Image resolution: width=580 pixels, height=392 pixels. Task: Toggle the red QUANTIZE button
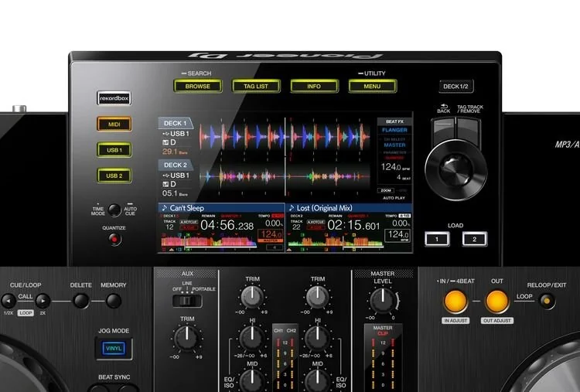coord(114,239)
